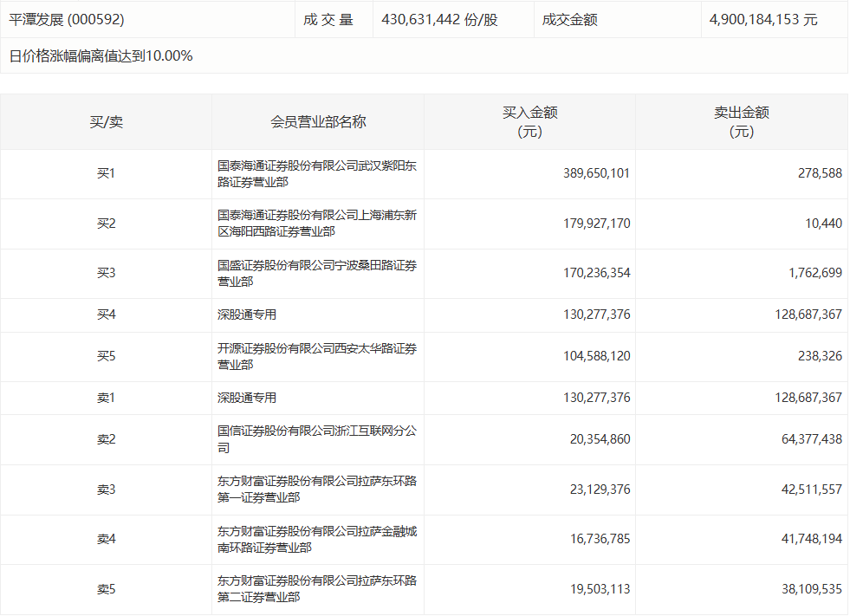Select 深股通专用 in the 卖1 row
Screen dimensions: 850x616
click(247, 398)
